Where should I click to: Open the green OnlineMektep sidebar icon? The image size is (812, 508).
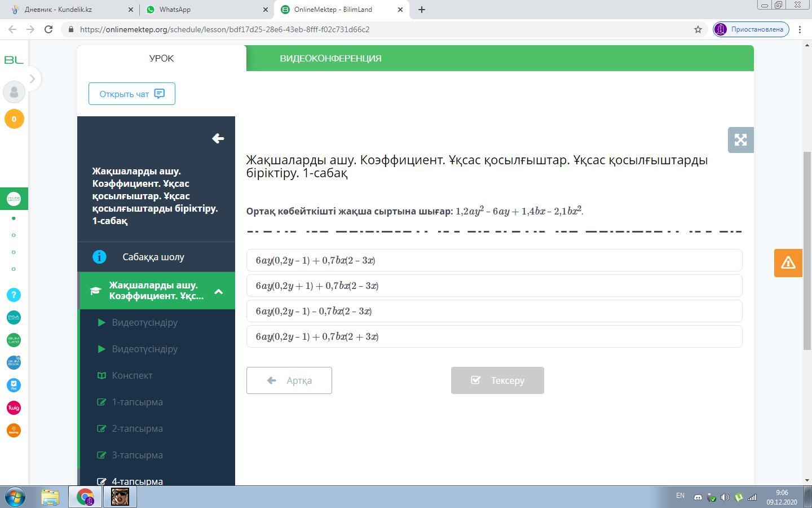coord(14,199)
